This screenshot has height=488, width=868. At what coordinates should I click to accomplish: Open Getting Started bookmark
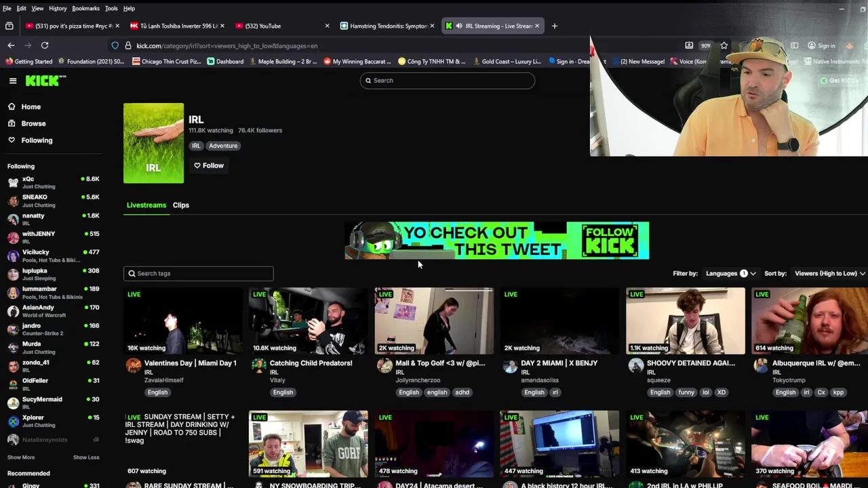coord(28,61)
